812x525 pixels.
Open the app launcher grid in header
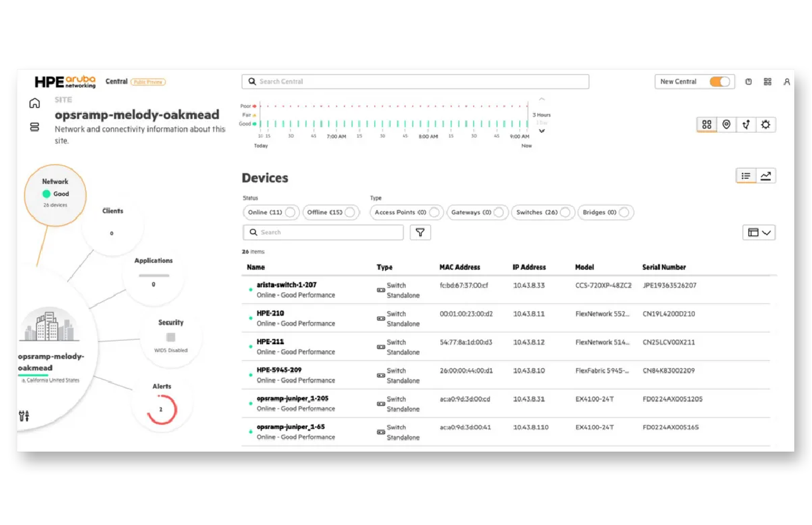point(768,82)
